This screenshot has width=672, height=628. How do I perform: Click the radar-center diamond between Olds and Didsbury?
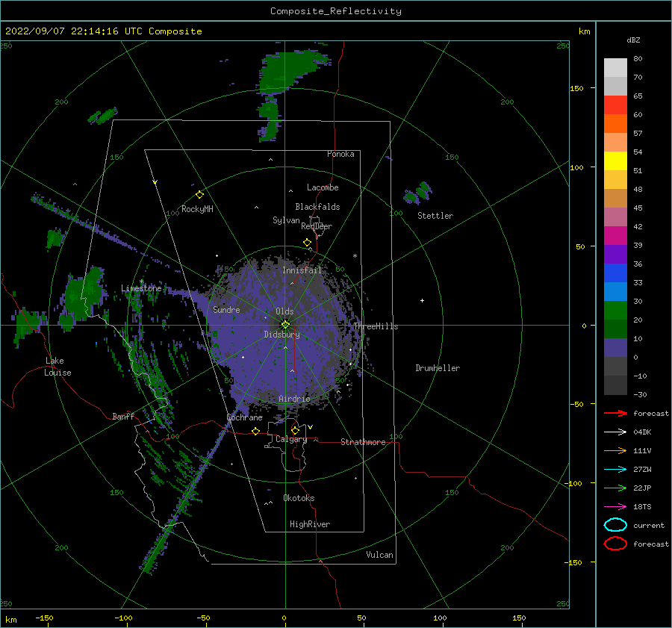285,325
